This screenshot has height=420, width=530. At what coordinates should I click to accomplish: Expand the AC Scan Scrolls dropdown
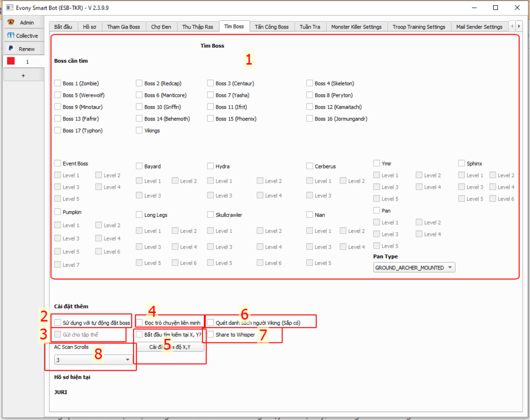pyautogui.click(x=93, y=360)
